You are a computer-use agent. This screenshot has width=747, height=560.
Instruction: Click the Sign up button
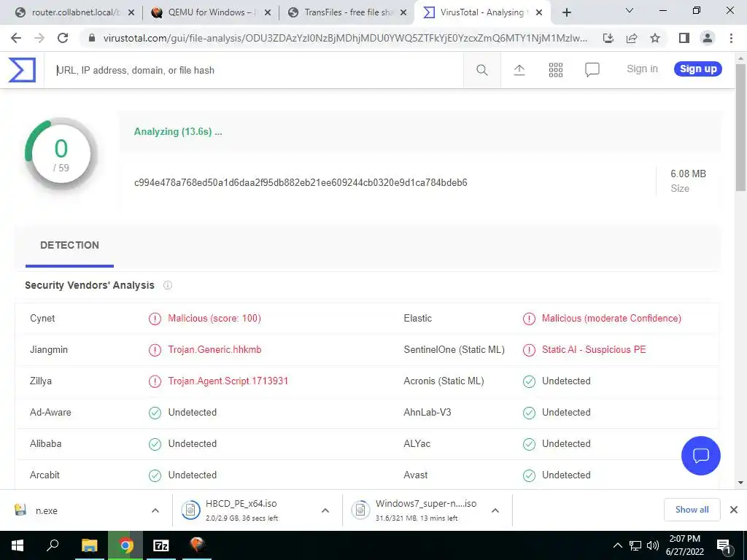(698, 69)
